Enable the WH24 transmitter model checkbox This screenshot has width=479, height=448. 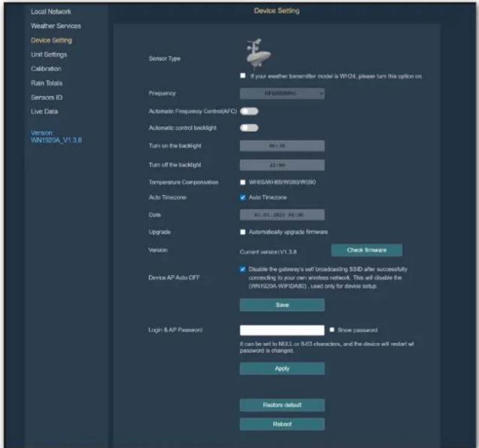243,75
